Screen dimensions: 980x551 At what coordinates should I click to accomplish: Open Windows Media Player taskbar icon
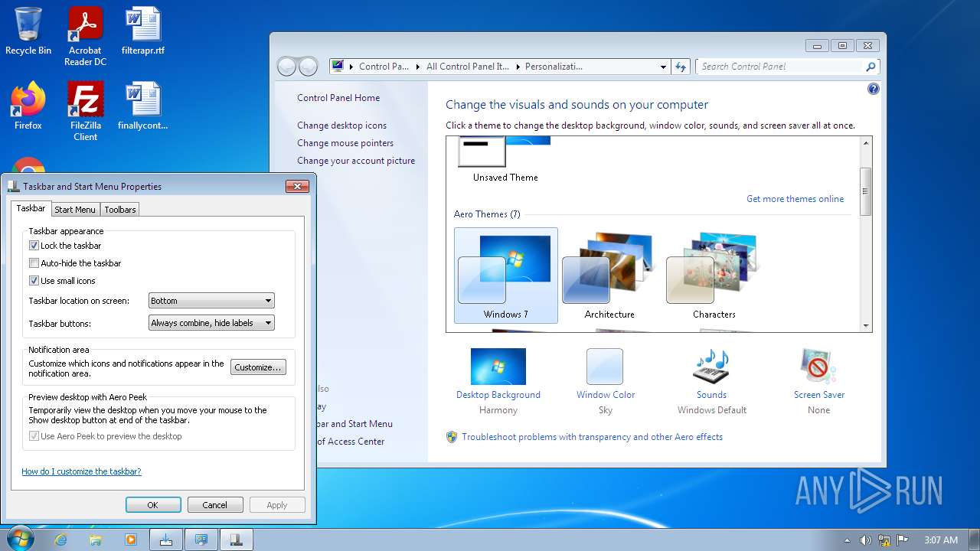[131, 540]
